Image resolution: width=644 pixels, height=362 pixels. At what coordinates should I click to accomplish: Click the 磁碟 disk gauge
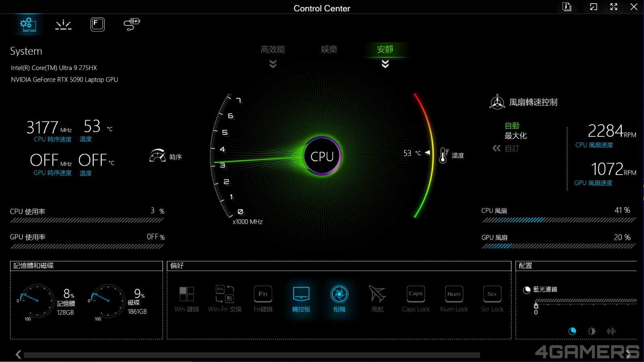coord(108,300)
